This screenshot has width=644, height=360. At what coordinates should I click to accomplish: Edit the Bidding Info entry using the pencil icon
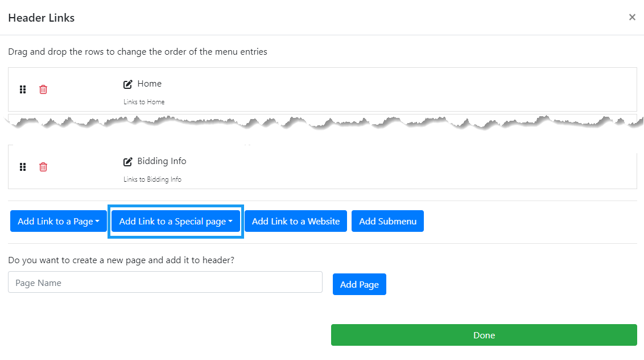pos(128,162)
